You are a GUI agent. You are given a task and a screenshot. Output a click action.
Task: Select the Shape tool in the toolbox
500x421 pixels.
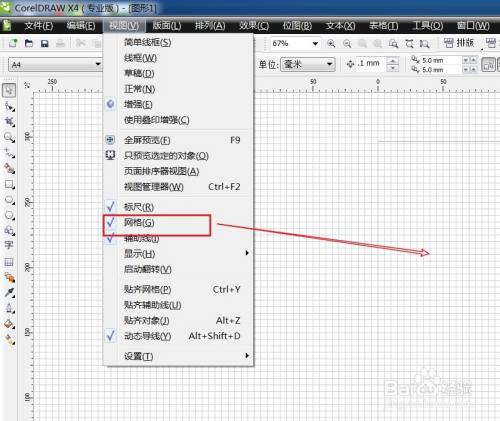pyautogui.click(x=9, y=107)
